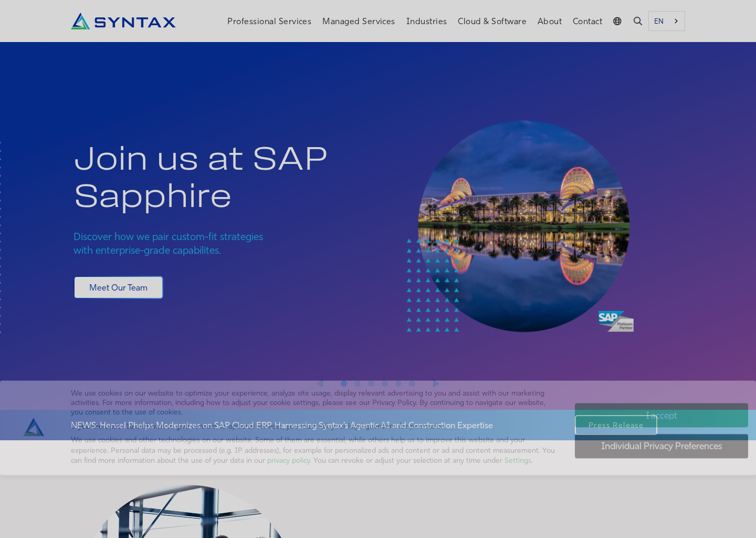The image size is (756, 538).
Task: Click the convention center hero image
Action: coord(523,226)
